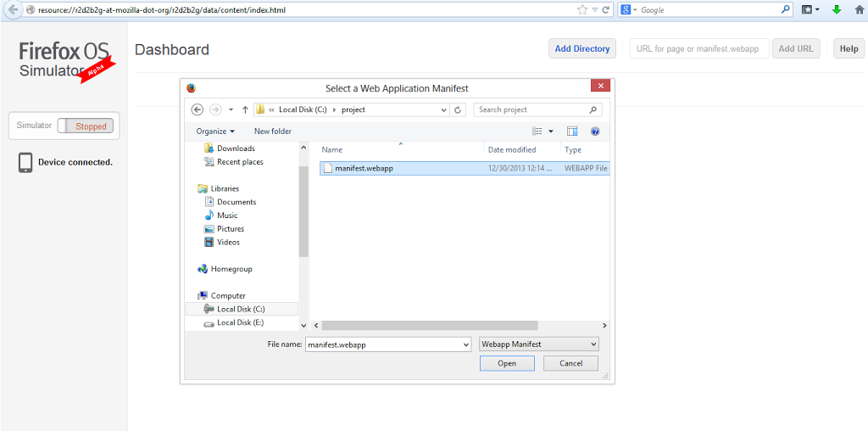Select Local Disk (E:) in navigation tree
This screenshot has height=431, width=868.
240,322
